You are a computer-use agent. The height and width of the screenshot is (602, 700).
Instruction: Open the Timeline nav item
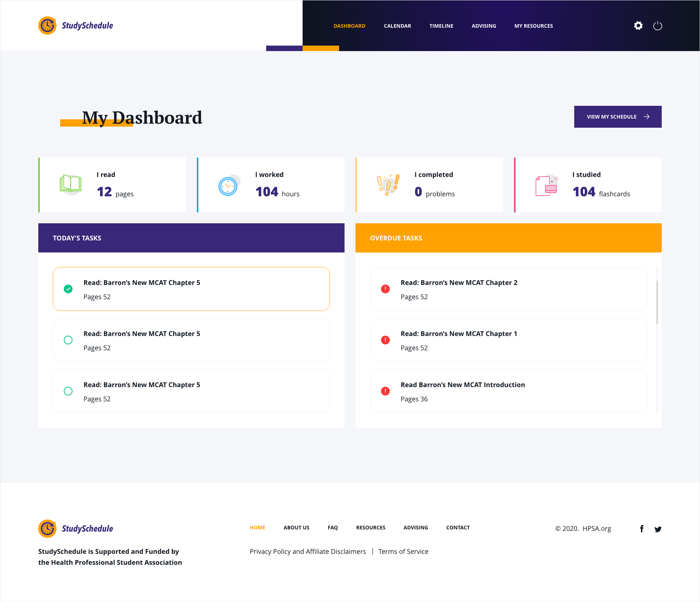pos(441,26)
